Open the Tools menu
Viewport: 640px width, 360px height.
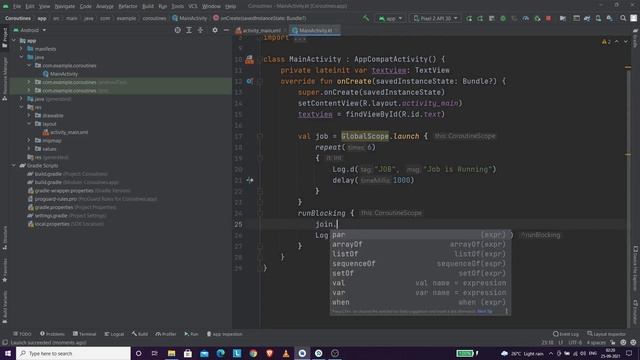point(177,7)
